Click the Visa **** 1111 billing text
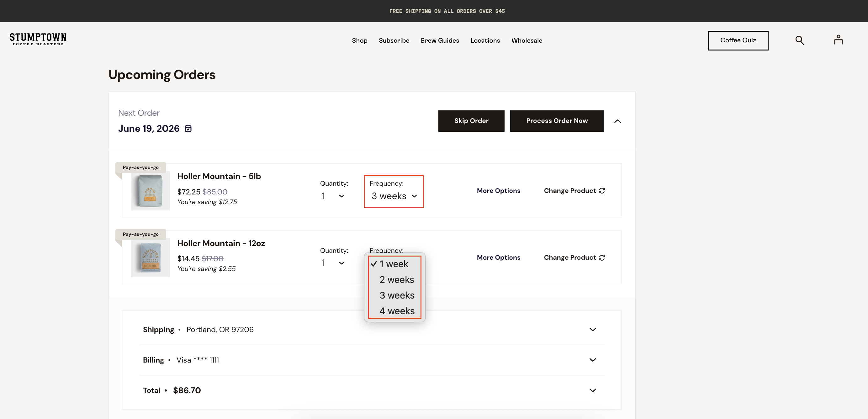Screen dimensions: 868x419 coord(198,360)
